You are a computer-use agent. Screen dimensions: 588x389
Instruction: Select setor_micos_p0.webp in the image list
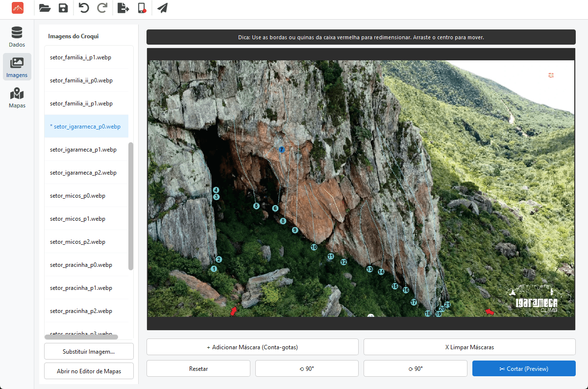(86, 196)
